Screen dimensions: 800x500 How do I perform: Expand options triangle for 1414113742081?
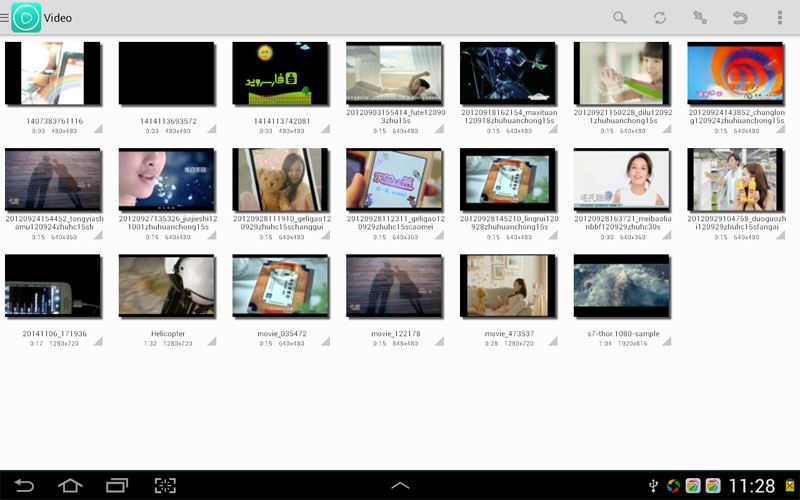point(326,129)
